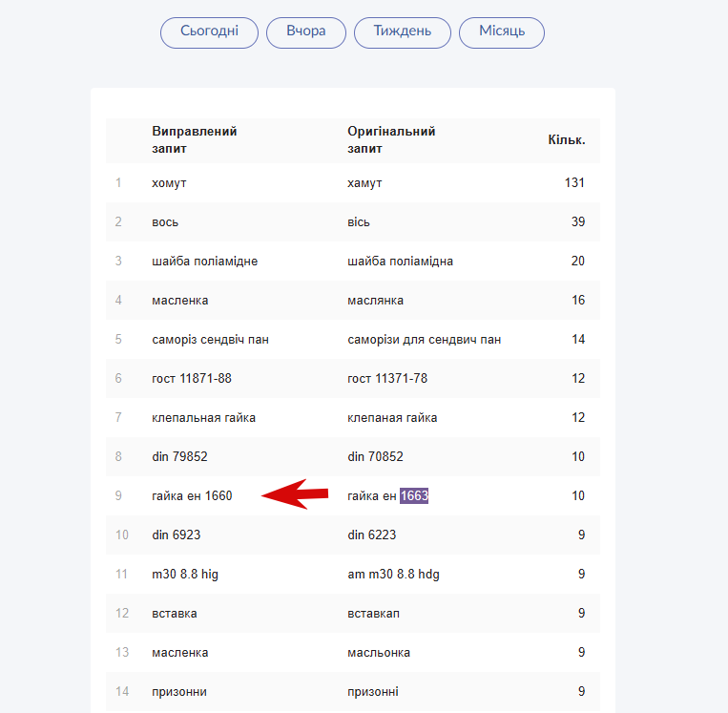The image size is (728, 713).
Task: Switch to the Тиждень period
Action: (402, 32)
